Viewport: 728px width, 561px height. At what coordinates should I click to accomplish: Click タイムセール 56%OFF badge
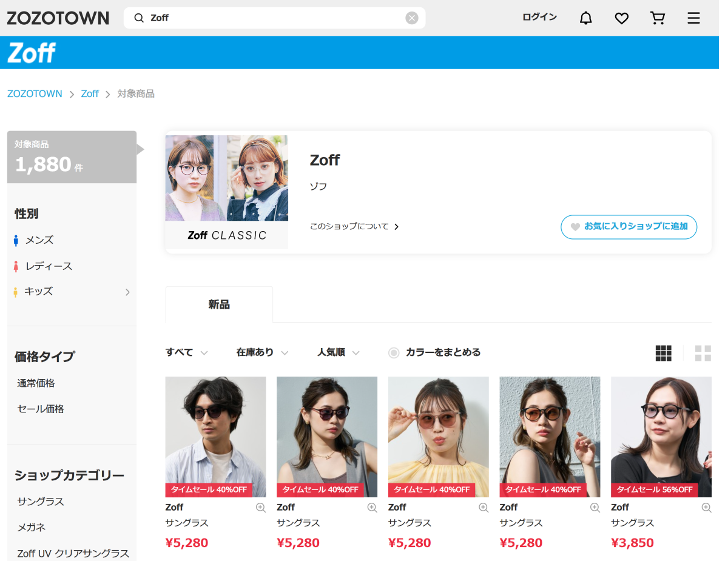point(655,490)
